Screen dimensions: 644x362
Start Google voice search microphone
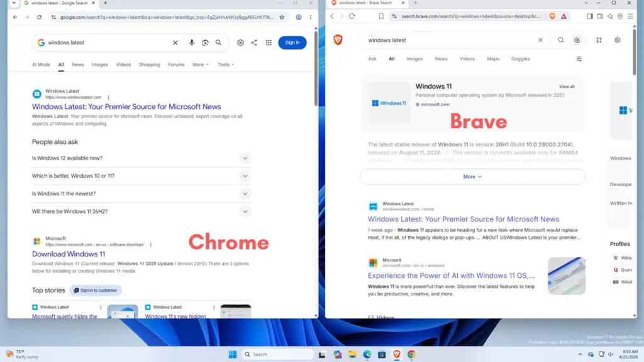(x=192, y=43)
